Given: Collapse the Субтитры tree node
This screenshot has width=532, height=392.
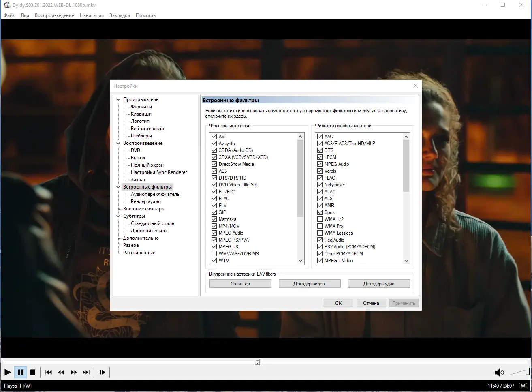Looking at the screenshot, I should coord(118,216).
